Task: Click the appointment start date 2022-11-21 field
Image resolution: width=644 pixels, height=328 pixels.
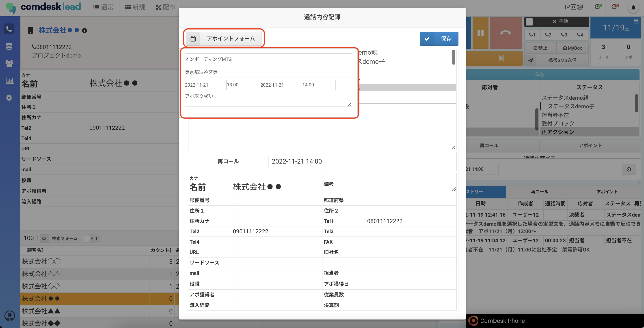Action: [205, 85]
